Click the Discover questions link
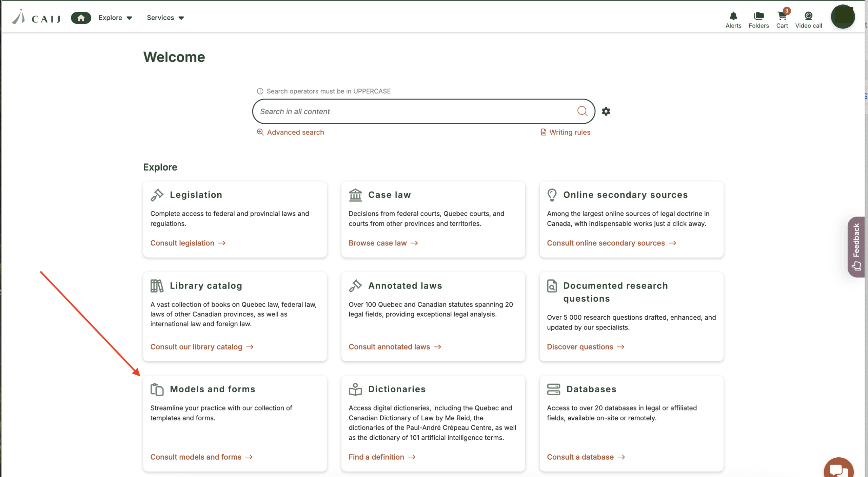The image size is (868, 477). (585, 346)
